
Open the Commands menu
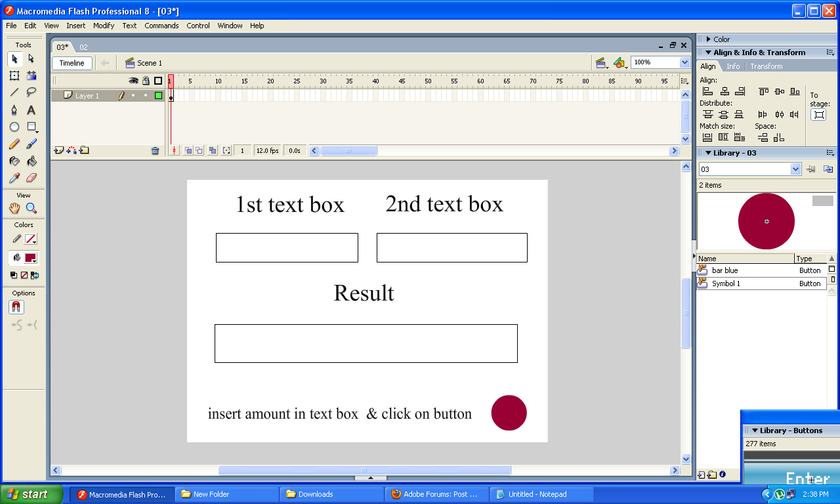(x=161, y=26)
